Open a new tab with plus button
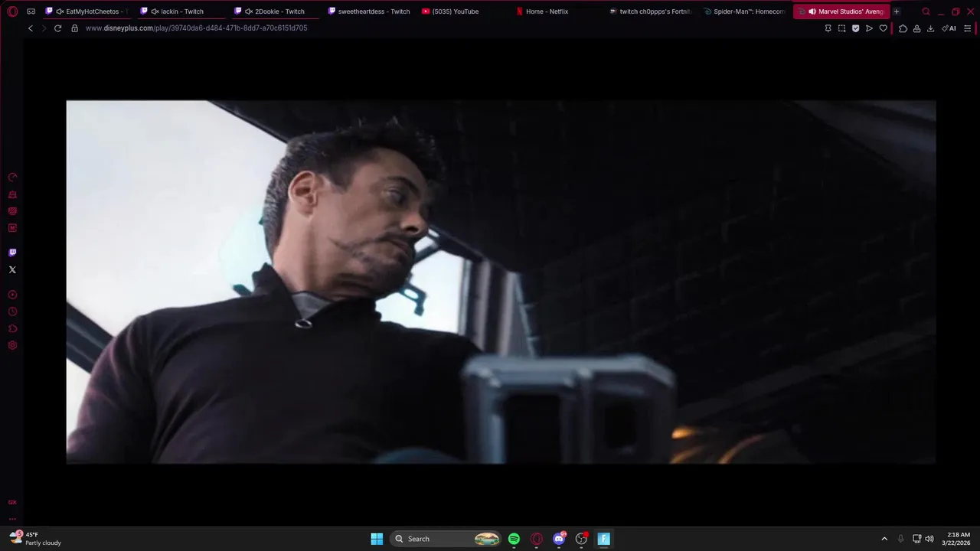 click(x=897, y=11)
